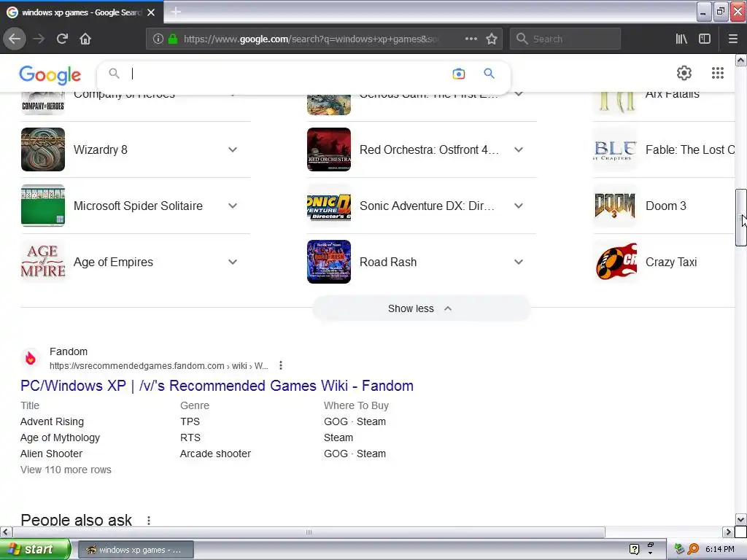Open the Advent Rising table entry
Image resolution: width=747 pixels, height=560 pixels.
(x=52, y=421)
